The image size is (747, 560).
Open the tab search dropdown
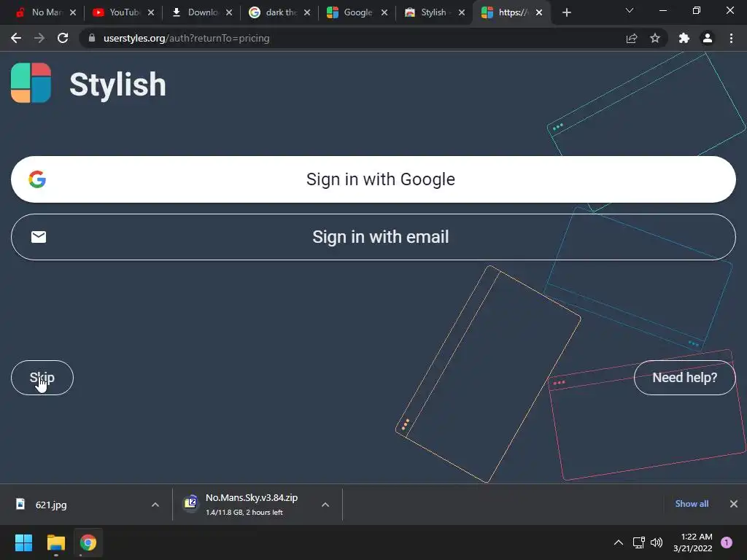630,10
